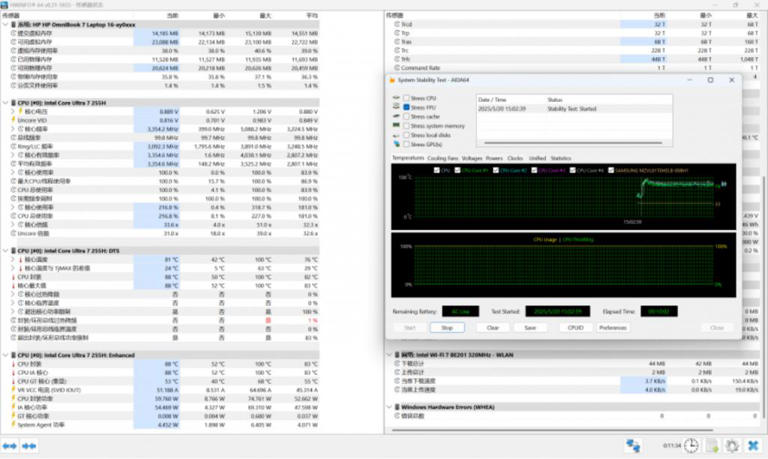This screenshot has height=459, width=768.
Task: Click the Clear button
Action: (493, 327)
